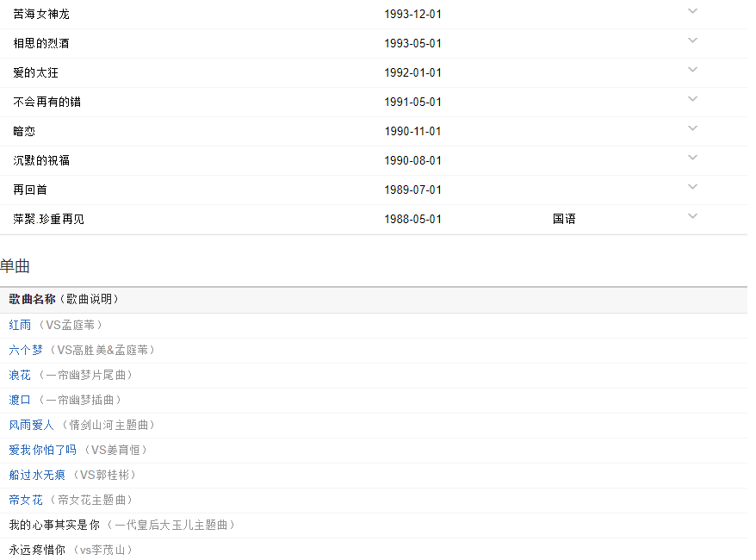Select the 我的心事其实是你 song title text
The height and width of the screenshot is (560, 756).
[54, 525]
